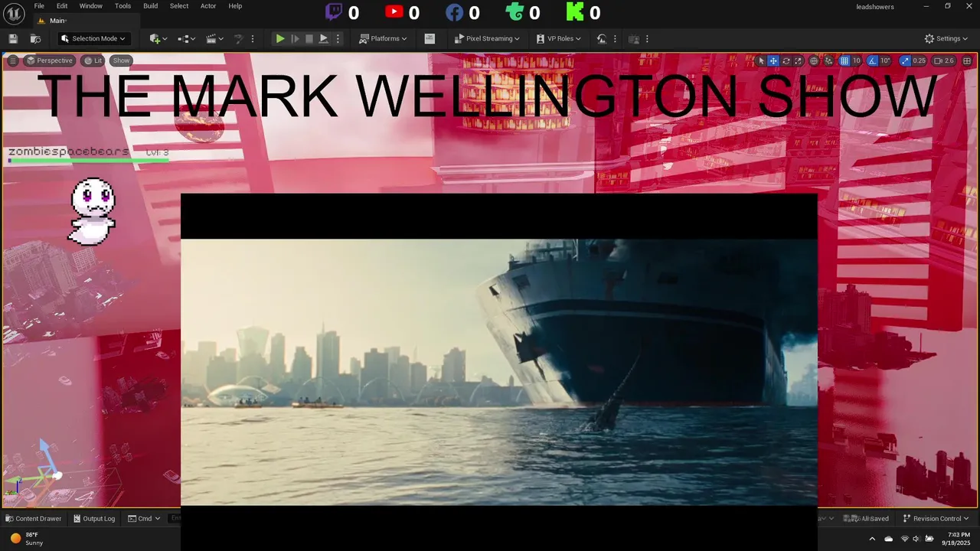Activate the Rotate tool in viewport

coord(786,60)
